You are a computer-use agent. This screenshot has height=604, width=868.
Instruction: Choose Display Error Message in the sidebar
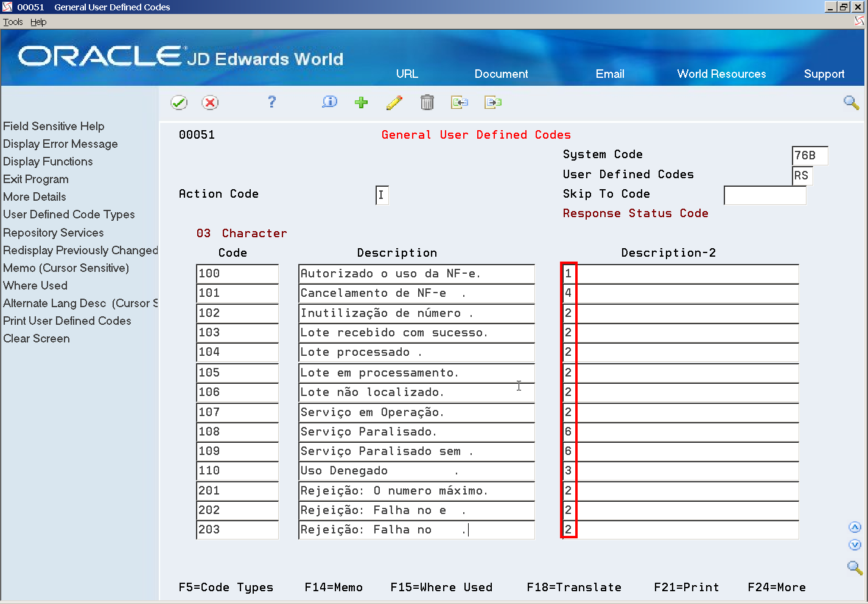coord(60,144)
